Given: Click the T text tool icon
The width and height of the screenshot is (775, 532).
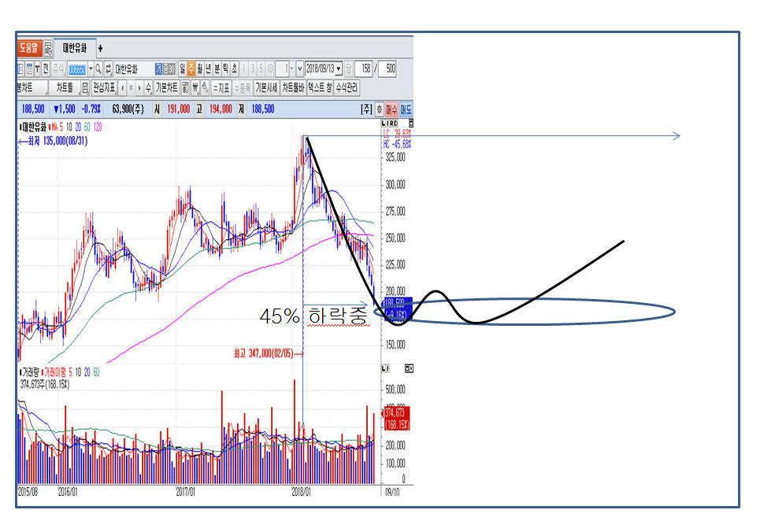Looking at the screenshot, I should pyautogui.click(x=37, y=68).
